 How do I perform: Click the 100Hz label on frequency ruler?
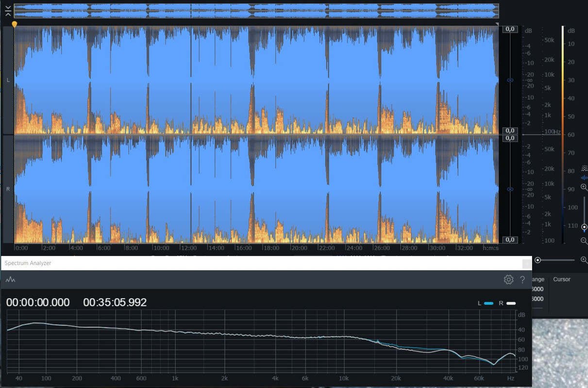point(553,131)
